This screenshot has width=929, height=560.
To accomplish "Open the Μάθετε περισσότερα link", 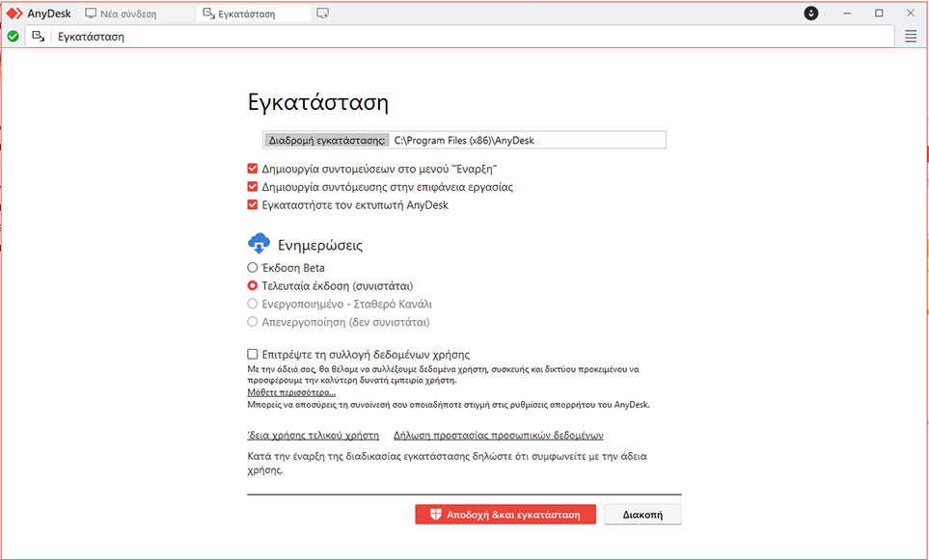I will click(x=291, y=393).
